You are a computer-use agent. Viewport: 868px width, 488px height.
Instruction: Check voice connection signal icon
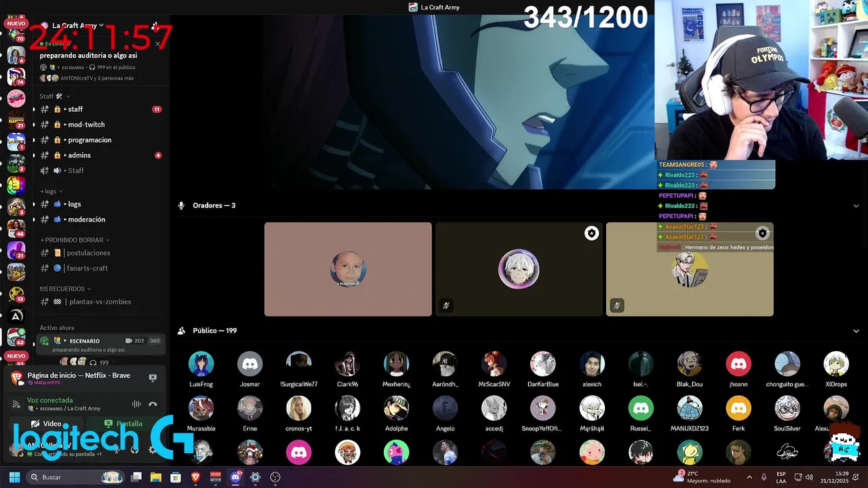pyautogui.click(x=16, y=404)
